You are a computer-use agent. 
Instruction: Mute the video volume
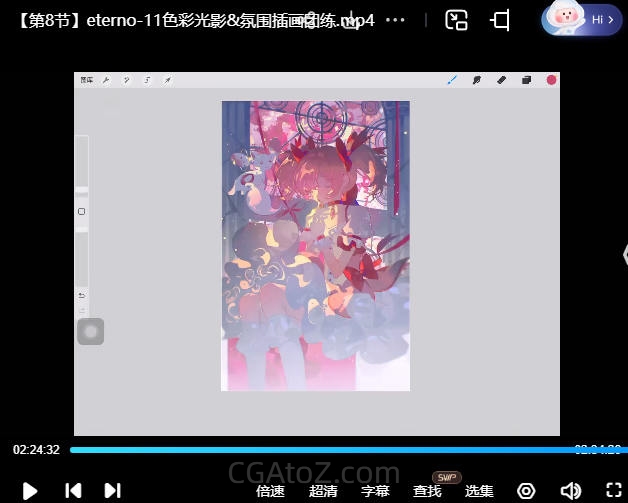(571, 490)
